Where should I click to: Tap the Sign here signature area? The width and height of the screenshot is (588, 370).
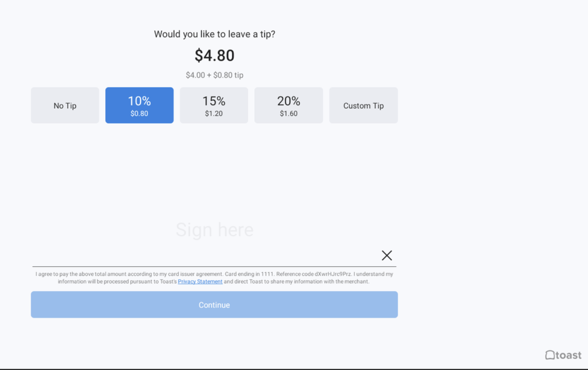(x=214, y=229)
